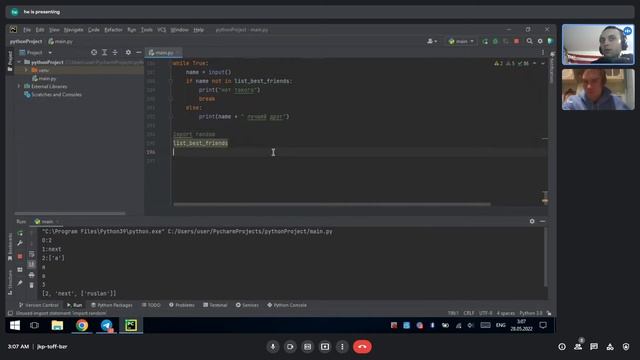Open Run panel settings gear
This screenshot has width=640, height=360.
532,221
